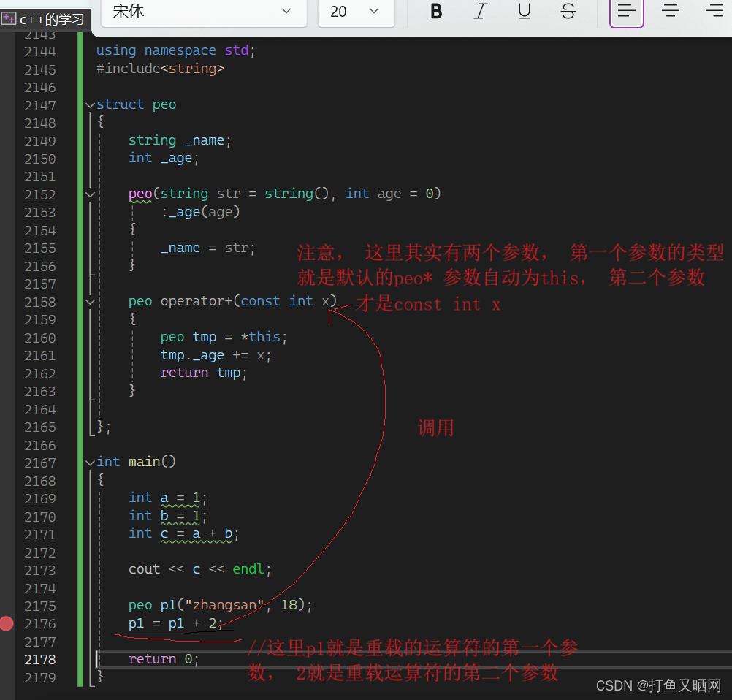Click the 'int c = a + b;' line
The width and height of the screenshot is (732, 700).
click(x=183, y=533)
